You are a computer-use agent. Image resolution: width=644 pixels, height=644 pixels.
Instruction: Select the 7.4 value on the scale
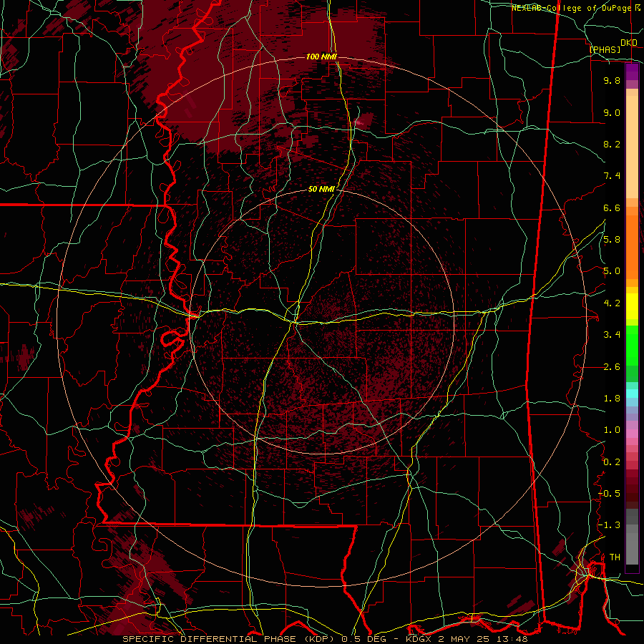coord(612,176)
